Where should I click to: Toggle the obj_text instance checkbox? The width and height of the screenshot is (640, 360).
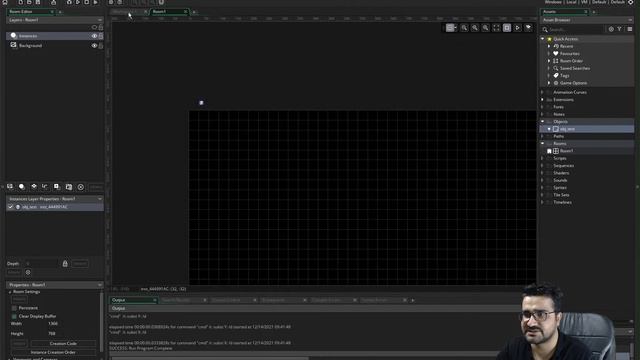[10, 207]
